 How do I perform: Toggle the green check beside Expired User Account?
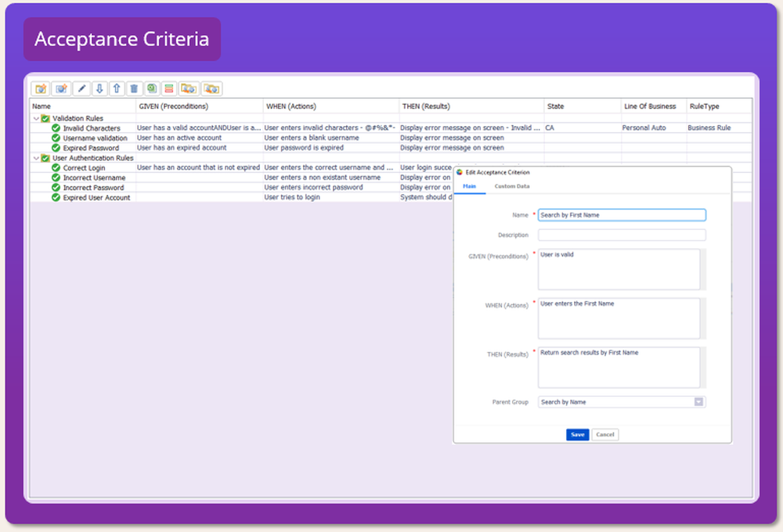(x=56, y=198)
